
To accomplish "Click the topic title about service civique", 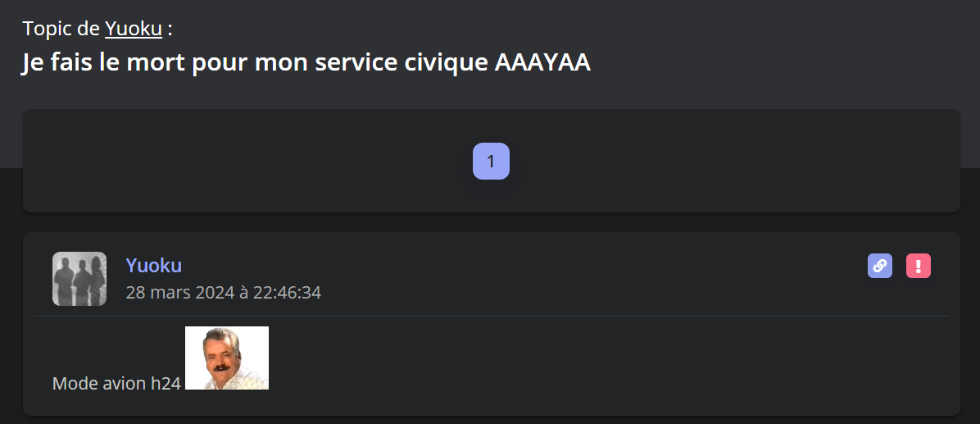I will 306,62.
